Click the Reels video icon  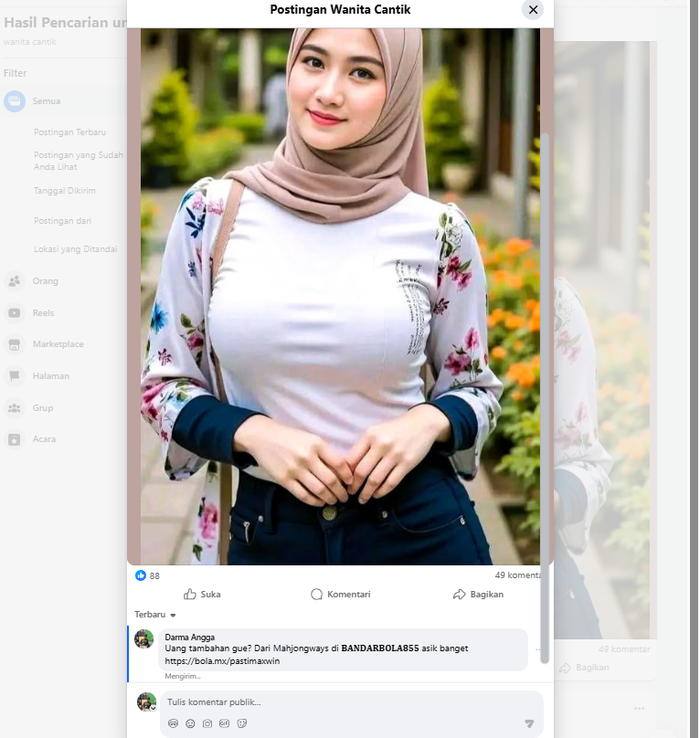click(x=15, y=313)
